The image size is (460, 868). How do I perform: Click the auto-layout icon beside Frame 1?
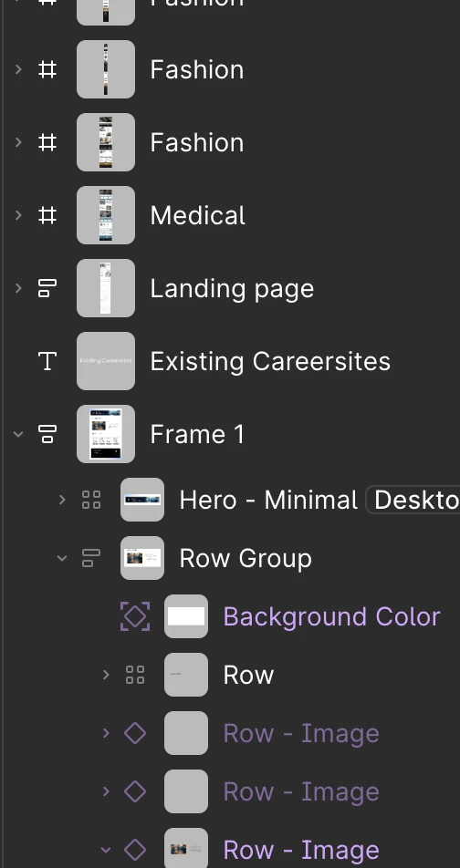47,434
